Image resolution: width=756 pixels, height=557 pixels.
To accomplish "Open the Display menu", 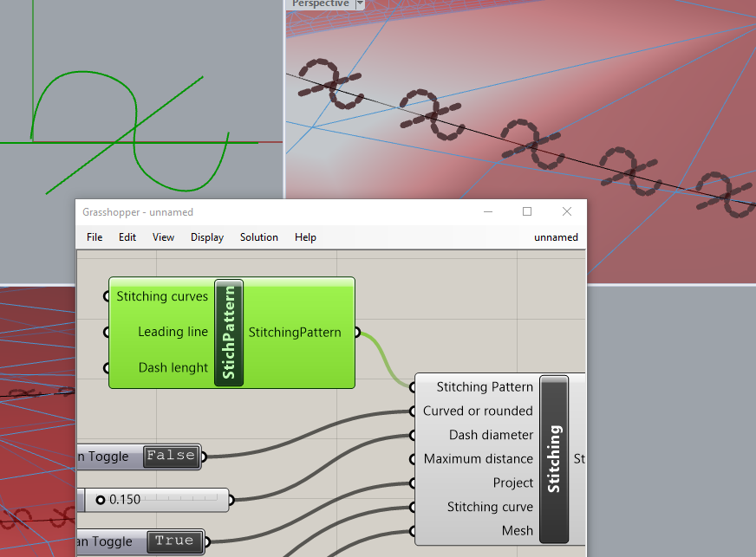I will (207, 237).
